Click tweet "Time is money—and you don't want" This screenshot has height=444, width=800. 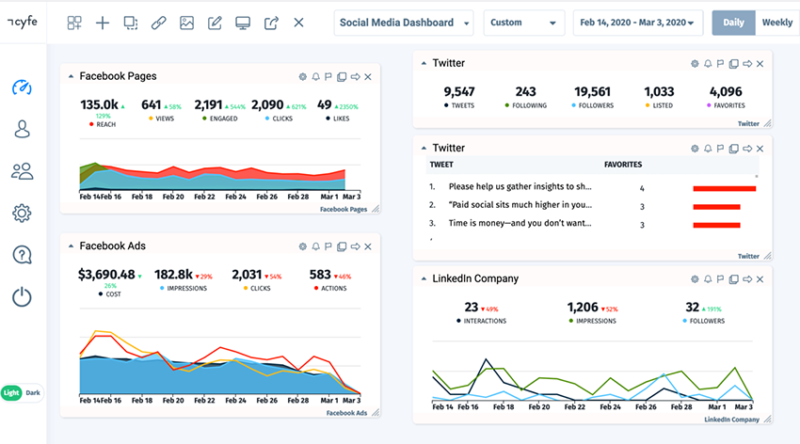tap(520, 223)
